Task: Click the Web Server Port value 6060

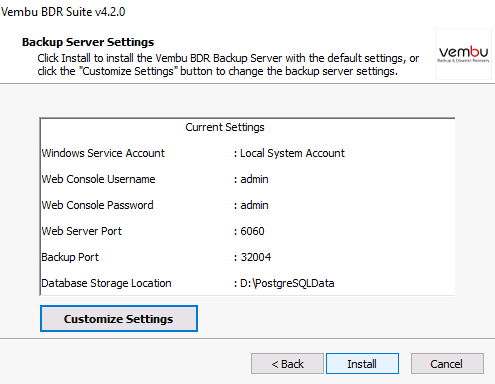Action: pos(252,231)
